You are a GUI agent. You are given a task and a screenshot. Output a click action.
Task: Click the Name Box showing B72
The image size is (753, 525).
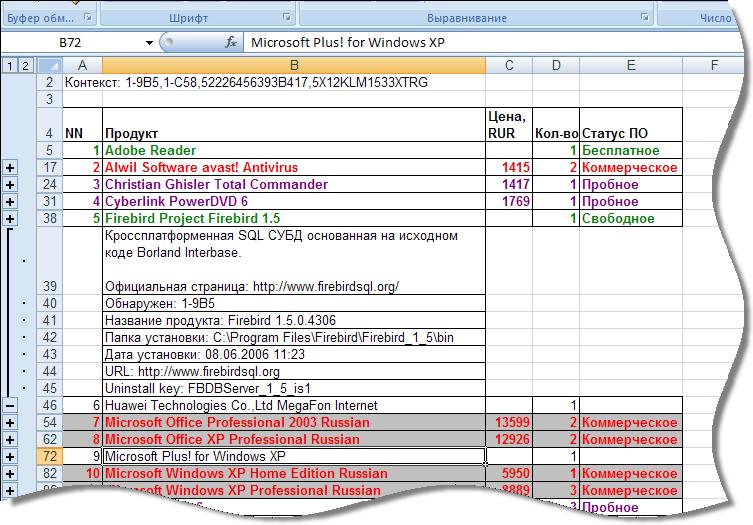pos(70,43)
